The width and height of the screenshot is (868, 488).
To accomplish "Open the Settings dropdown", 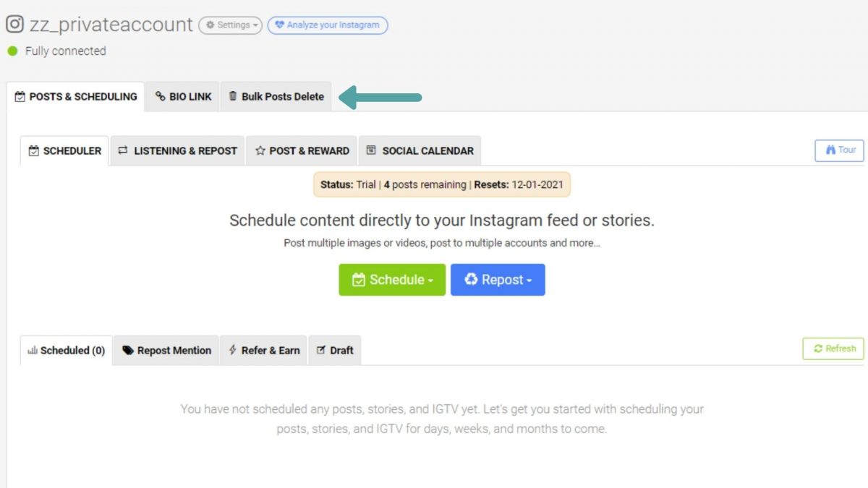I will pos(230,24).
